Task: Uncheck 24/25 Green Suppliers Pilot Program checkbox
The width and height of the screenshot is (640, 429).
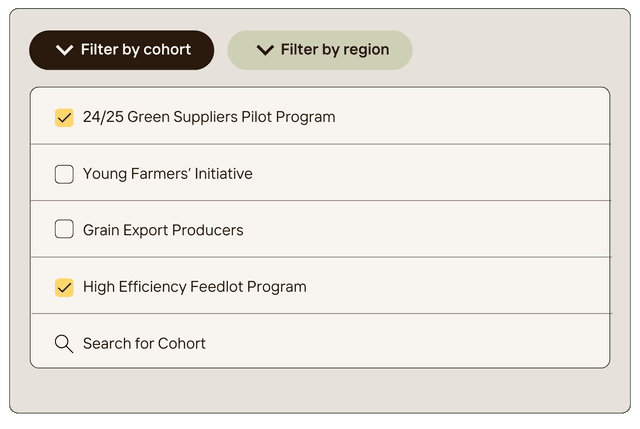Action: [x=64, y=117]
